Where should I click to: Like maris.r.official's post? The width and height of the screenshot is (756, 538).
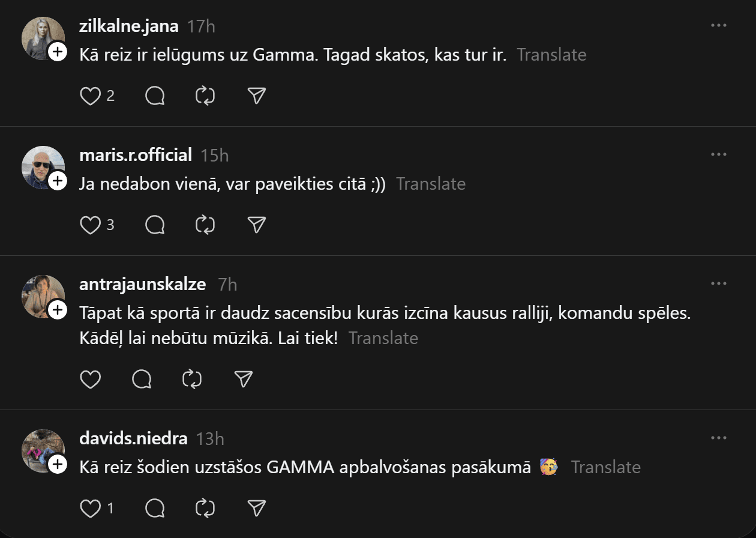coord(91,225)
